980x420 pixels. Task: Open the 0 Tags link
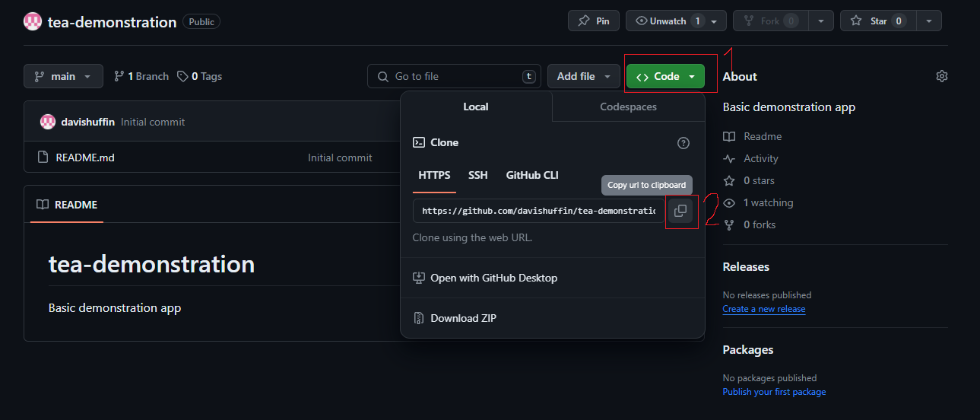pyautogui.click(x=199, y=76)
